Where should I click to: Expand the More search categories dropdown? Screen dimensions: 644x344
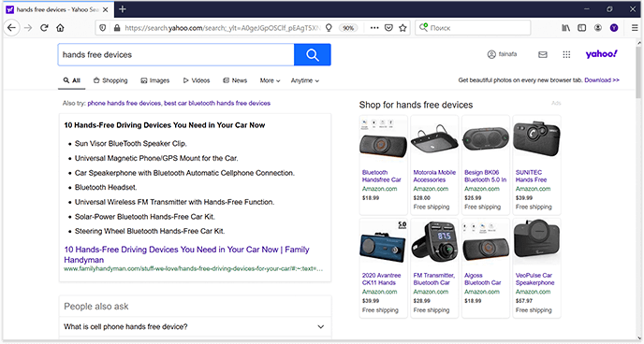tap(270, 80)
